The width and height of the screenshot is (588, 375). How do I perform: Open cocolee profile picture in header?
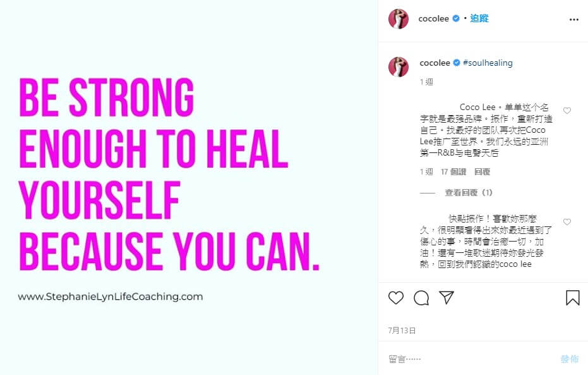tap(399, 19)
